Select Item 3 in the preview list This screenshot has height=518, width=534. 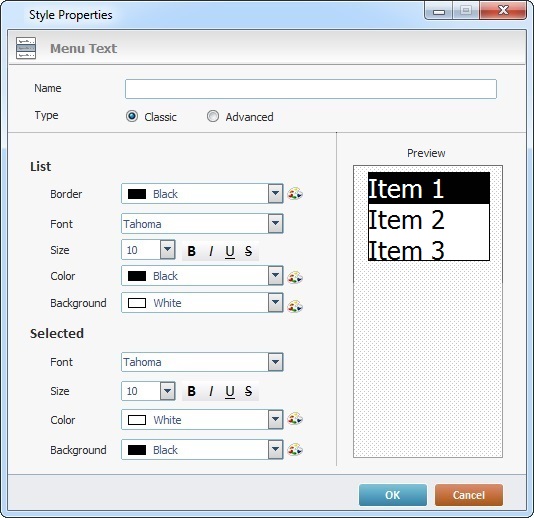click(428, 248)
